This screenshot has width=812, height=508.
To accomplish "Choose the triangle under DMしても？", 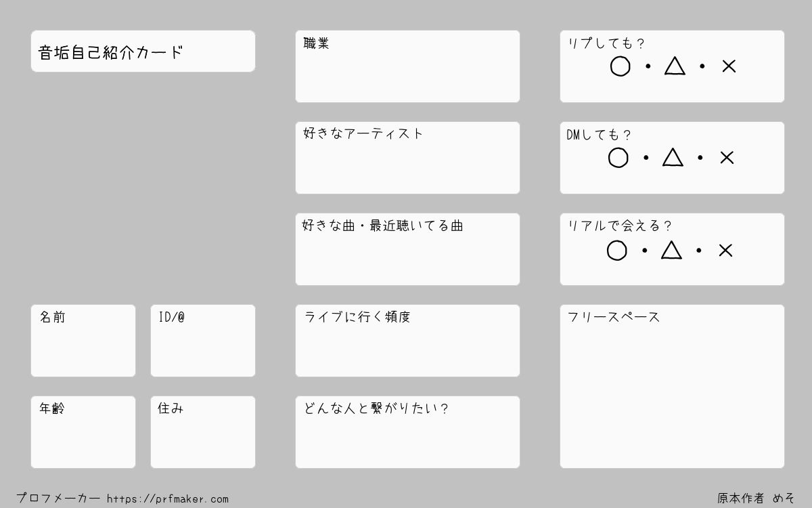I will [673, 157].
